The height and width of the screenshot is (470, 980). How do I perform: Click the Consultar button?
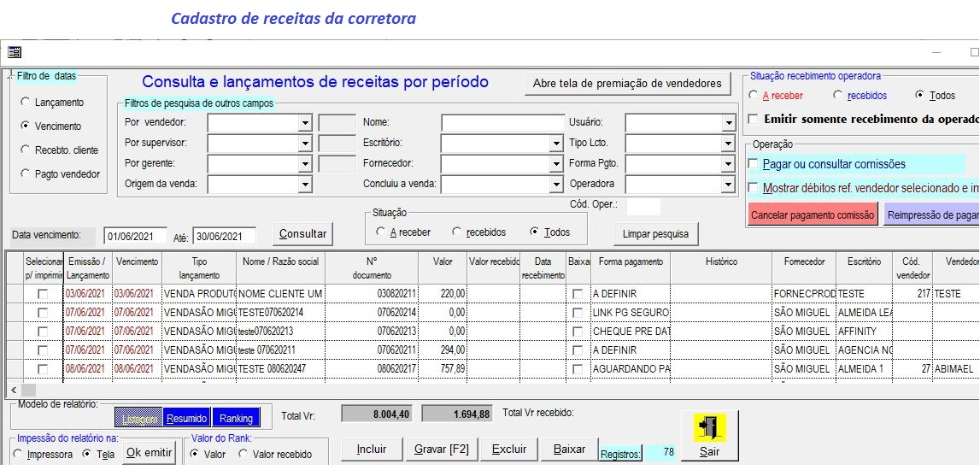tap(302, 234)
